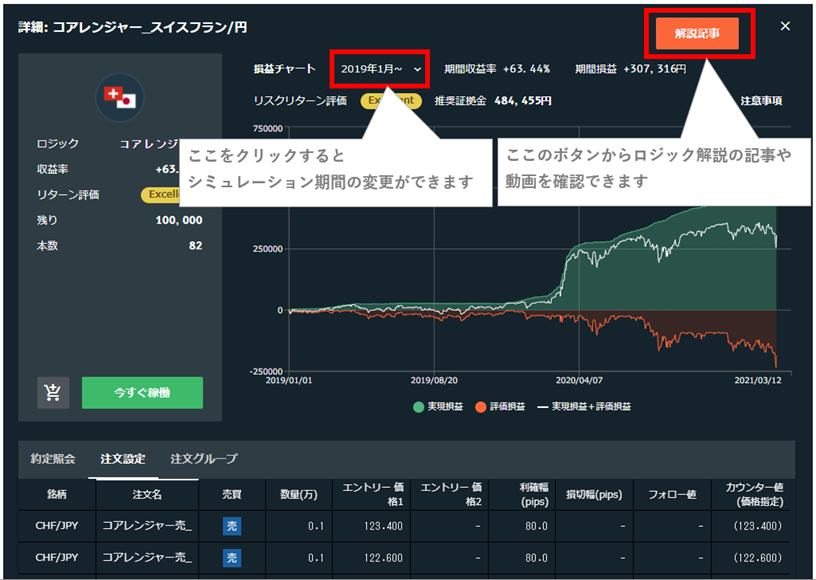Click the 2020/04/07 date on chart axis
The width and height of the screenshot is (816, 580).
[x=579, y=380]
